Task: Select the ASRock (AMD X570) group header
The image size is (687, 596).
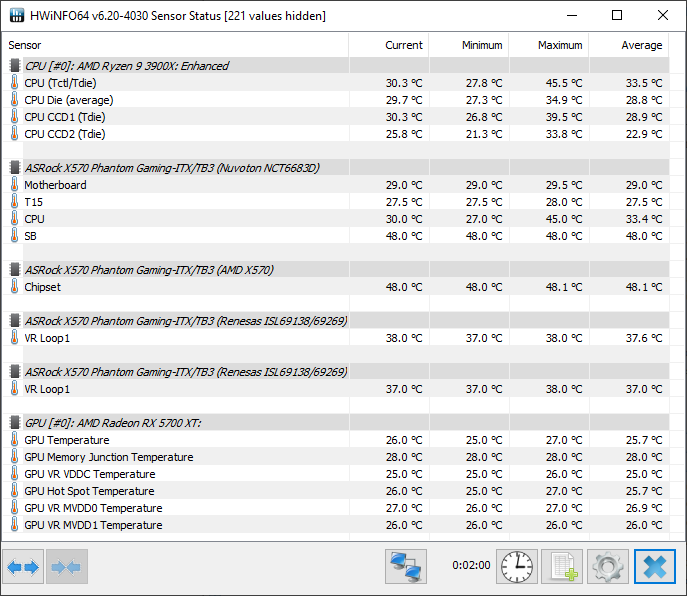Action: 149,270
